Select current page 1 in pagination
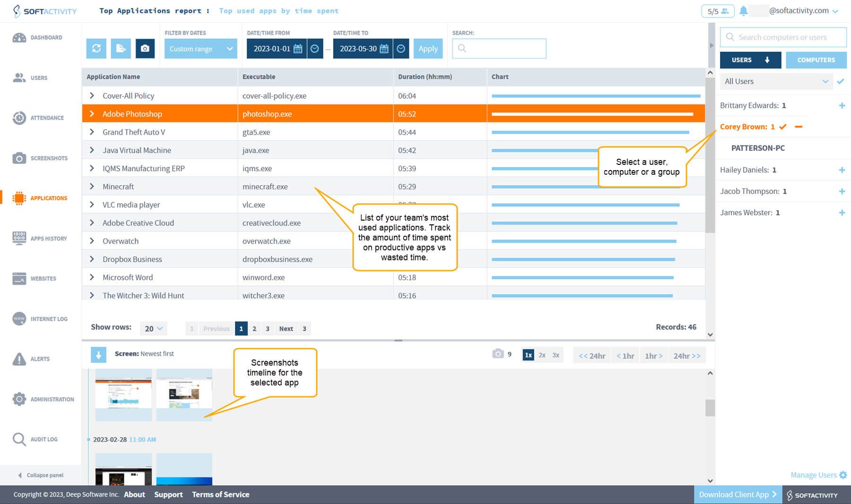Viewport: 851px width, 504px height. [x=241, y=328]
